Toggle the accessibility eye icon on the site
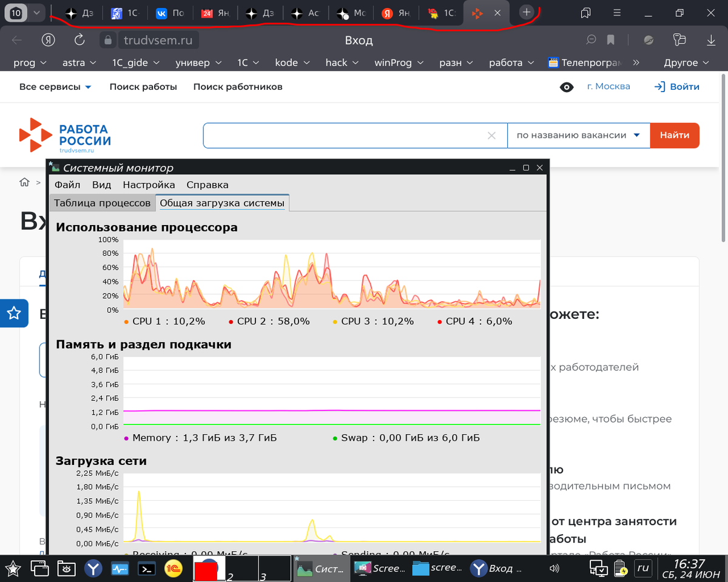728x582 pixels. (x=567, y=87)
